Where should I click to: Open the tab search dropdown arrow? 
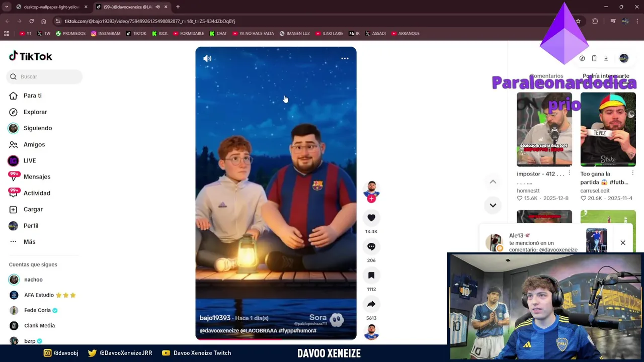(x=7, y=7)
